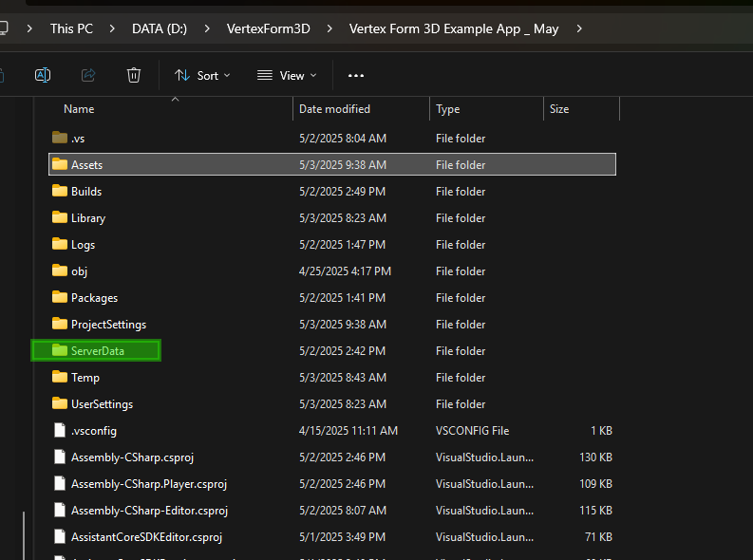Select the ProjectSettings folder
The height and width of the screenshot is (560, 753).
coord(108,324)
